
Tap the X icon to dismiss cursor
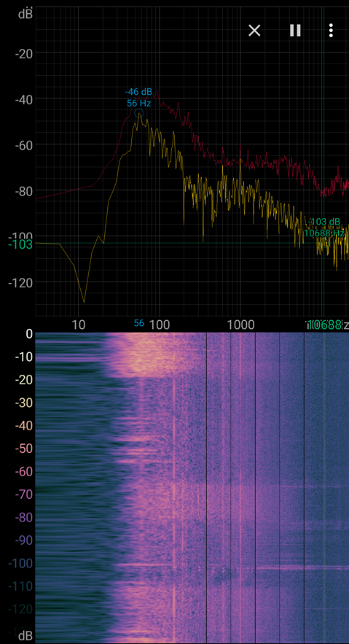pos(254,31)
